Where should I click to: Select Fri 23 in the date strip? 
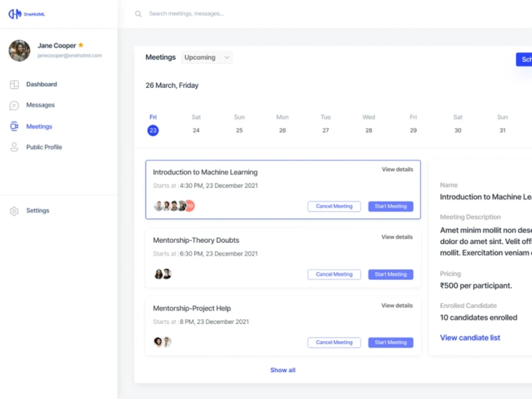coord(153,124)
